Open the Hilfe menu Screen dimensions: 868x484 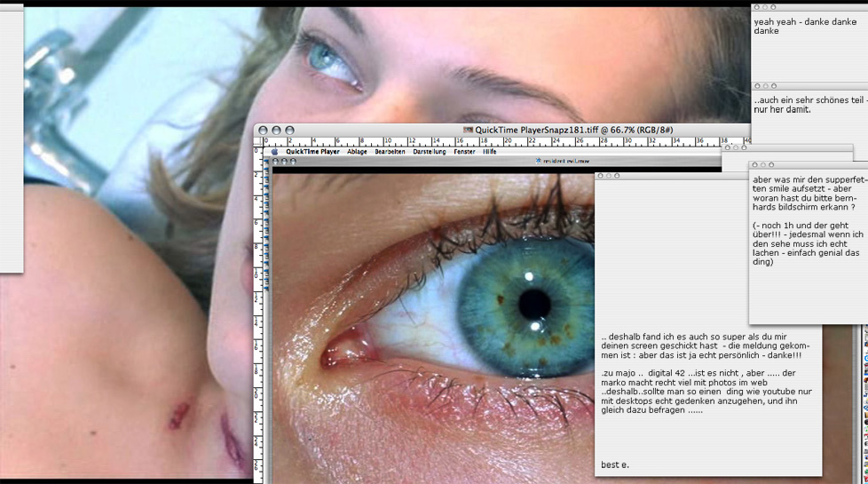[490, 152]
